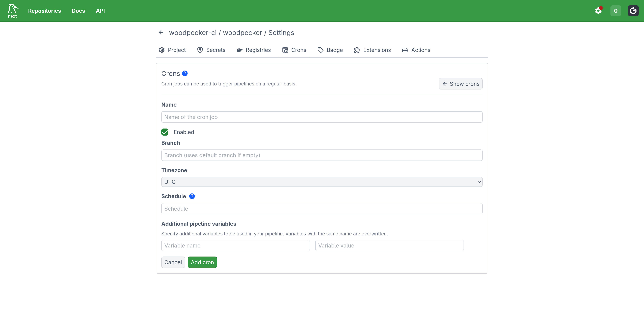Open the Actions settings tab
This screenshot has height=311, width=644.
pos(416,50)
